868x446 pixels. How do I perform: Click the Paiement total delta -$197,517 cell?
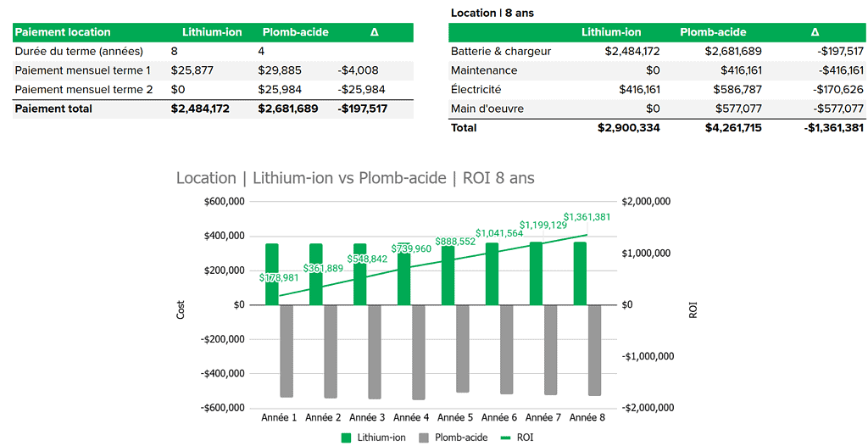click(362, 109)
